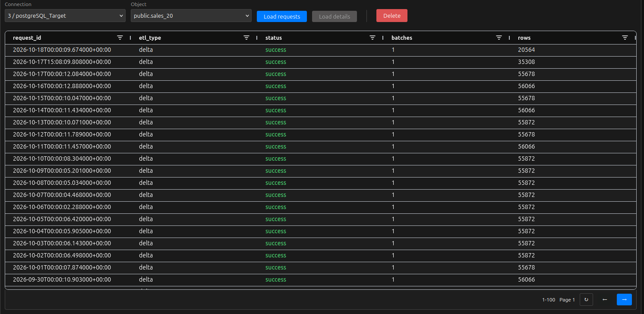Sort by the rows column header

coord(524,38)
